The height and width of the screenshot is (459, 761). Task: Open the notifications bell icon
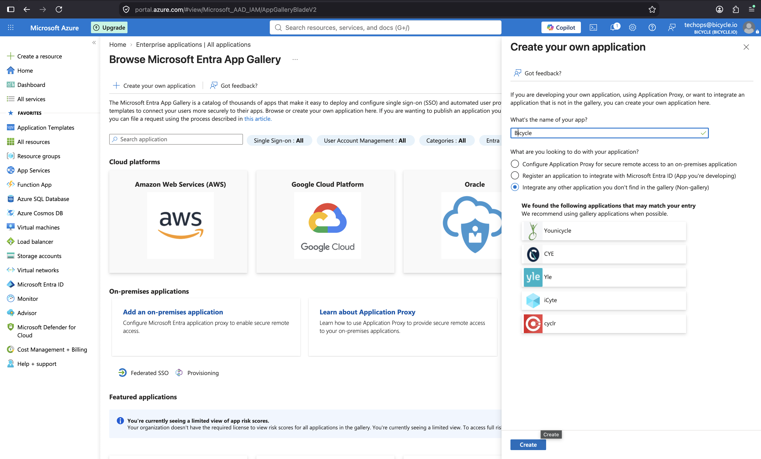614,28
